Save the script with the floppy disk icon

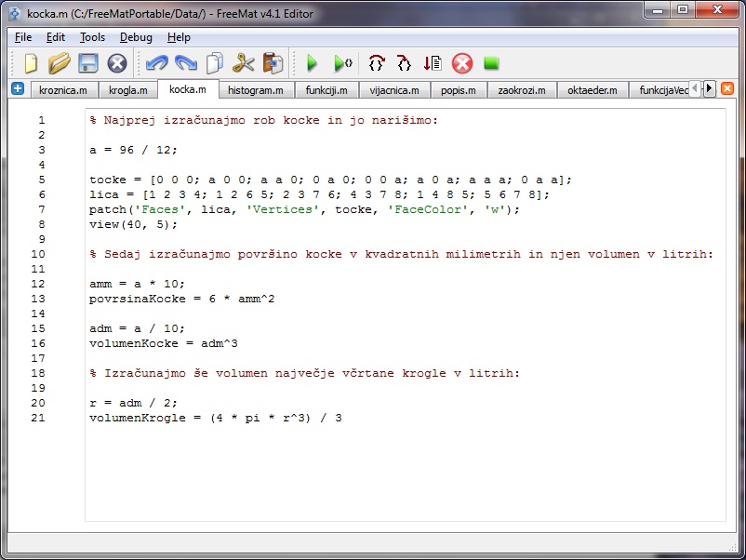[x=88, y=63]
